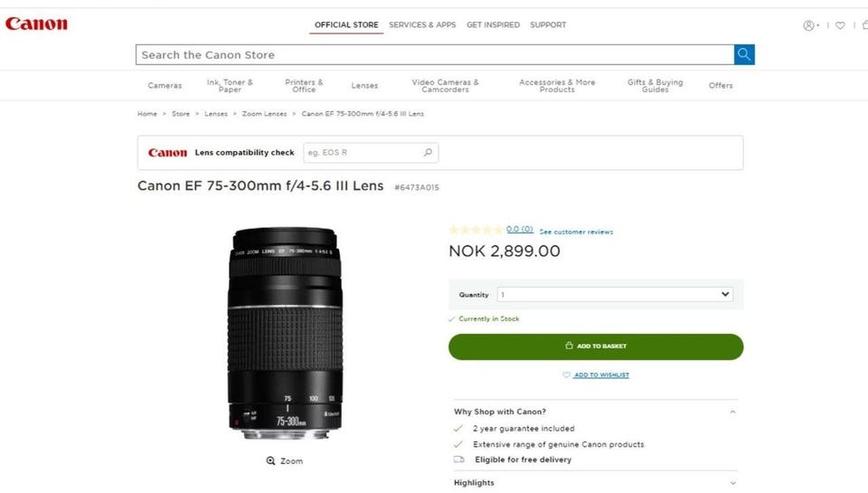Screen dimensions: 868x493
Task: Click the Add to Basket button
Action: 596,346
